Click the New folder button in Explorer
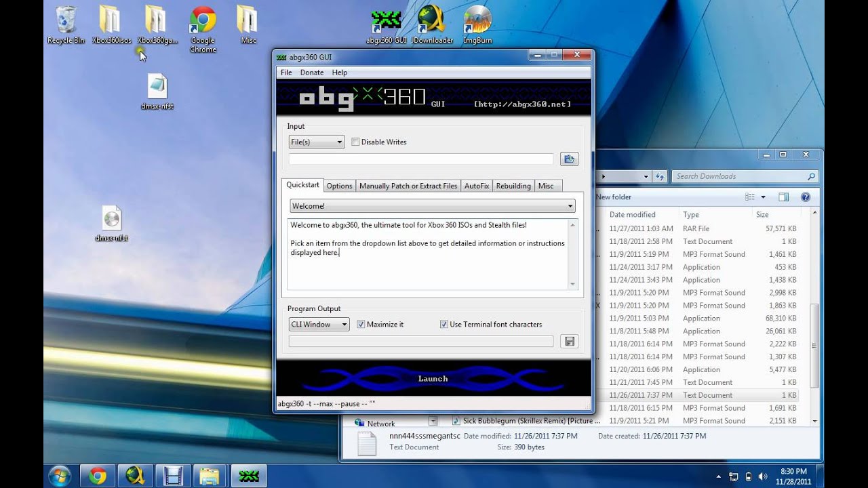868x488 pixels. pyautogui.click(x=614, y=197)
